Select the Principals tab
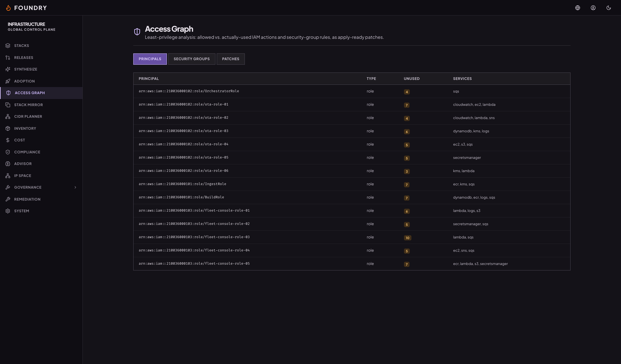Image resolution: width=621 pixels, height=364 pixels. click(x=150, y=59)
